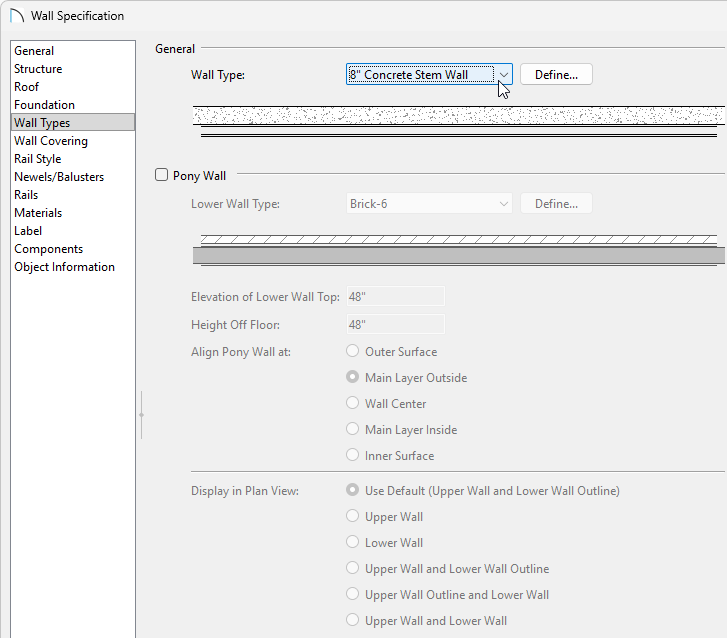Image resolution: width=727 pixels, height=638 pixels.
Task: Select the Wall Types panel
Action: pos(73,122)
